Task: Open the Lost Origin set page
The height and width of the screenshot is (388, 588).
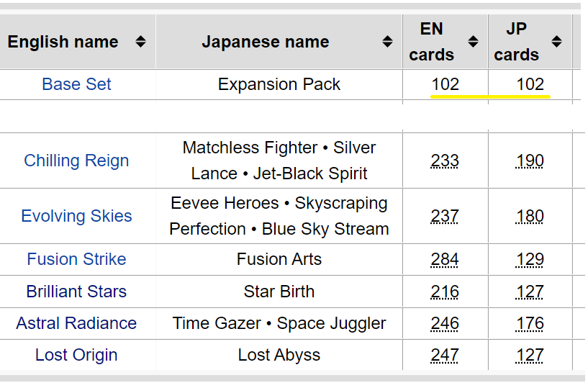Action: click(x=76, y=355)
